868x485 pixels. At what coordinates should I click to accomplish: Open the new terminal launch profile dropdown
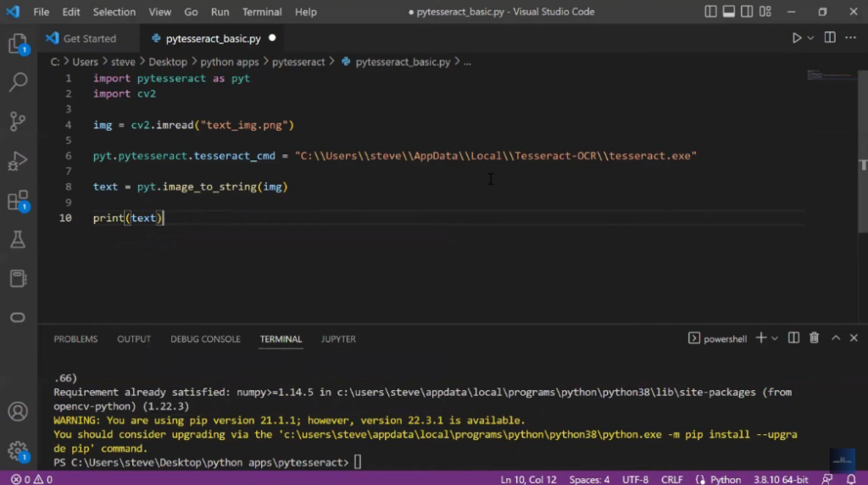point(775,338)
